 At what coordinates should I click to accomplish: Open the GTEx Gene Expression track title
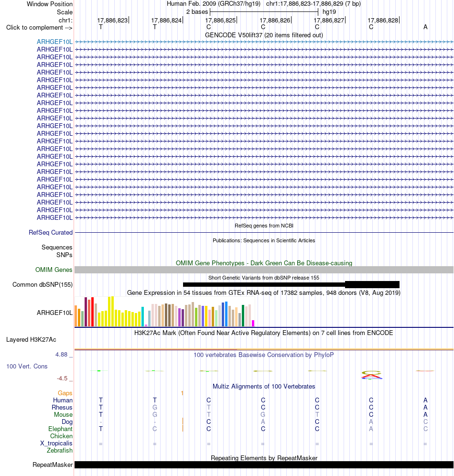264,292
